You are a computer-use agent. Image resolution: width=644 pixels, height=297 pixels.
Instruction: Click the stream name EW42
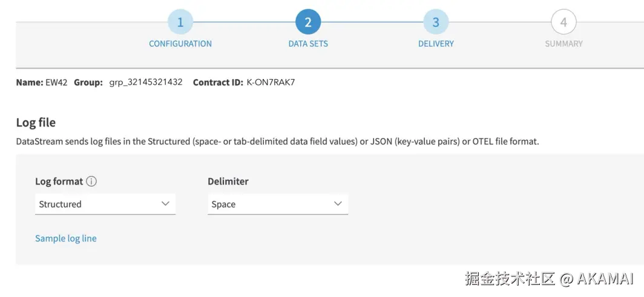(x=56, y=82)
